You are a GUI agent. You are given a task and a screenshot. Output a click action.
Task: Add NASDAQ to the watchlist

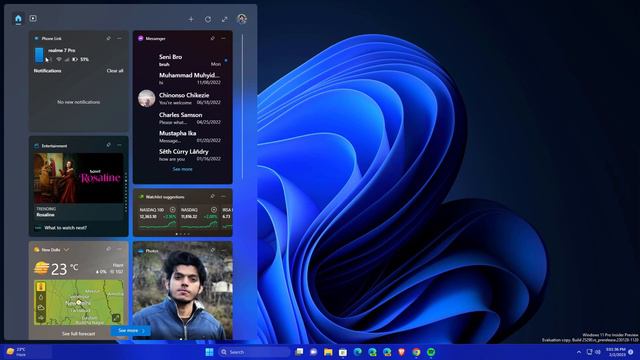click(213, 209)
